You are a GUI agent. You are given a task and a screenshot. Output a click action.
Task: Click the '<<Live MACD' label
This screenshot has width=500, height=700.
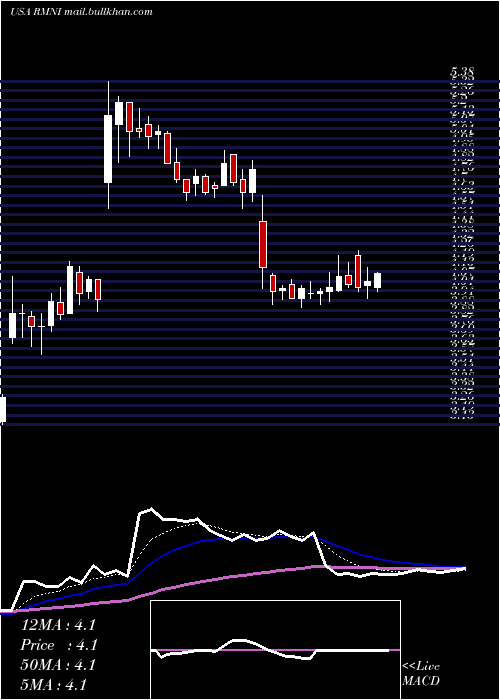[421, 674]
